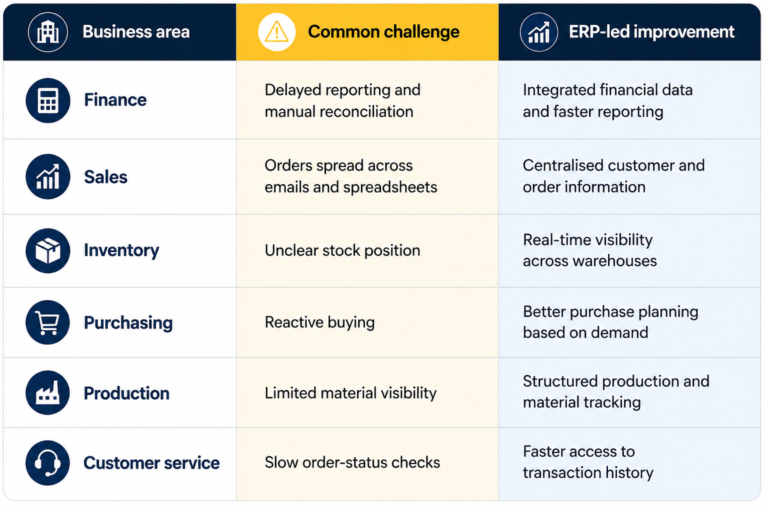The height and width of the screenshot is (512, 768).
Task: Click 'Integrated financial data and faster reporting' text
Action: coord(607,100)
